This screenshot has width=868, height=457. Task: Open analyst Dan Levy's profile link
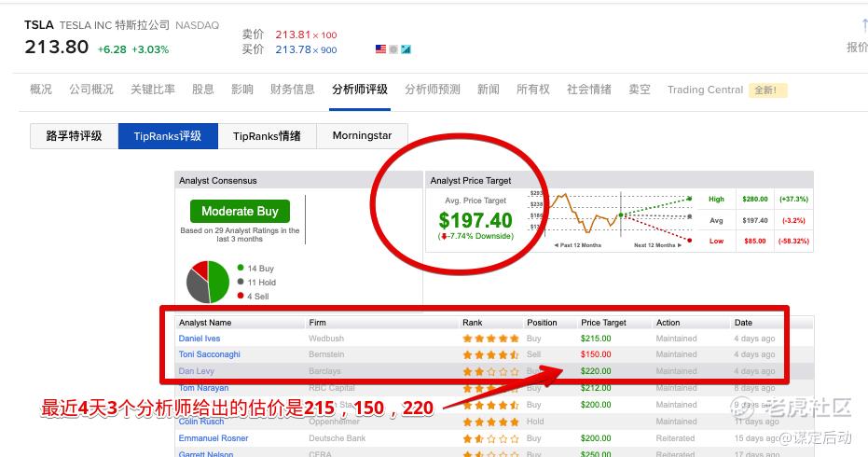click(x=196, y=371)
